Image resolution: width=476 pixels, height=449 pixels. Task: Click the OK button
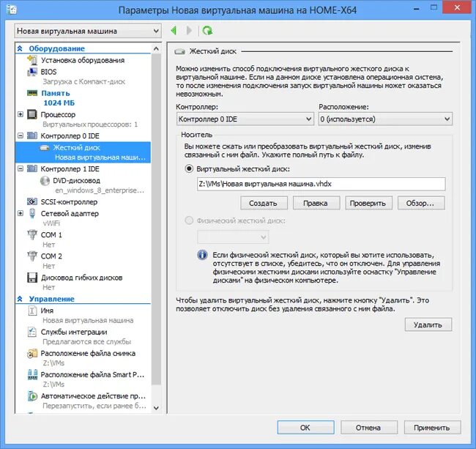coord(305,428)
